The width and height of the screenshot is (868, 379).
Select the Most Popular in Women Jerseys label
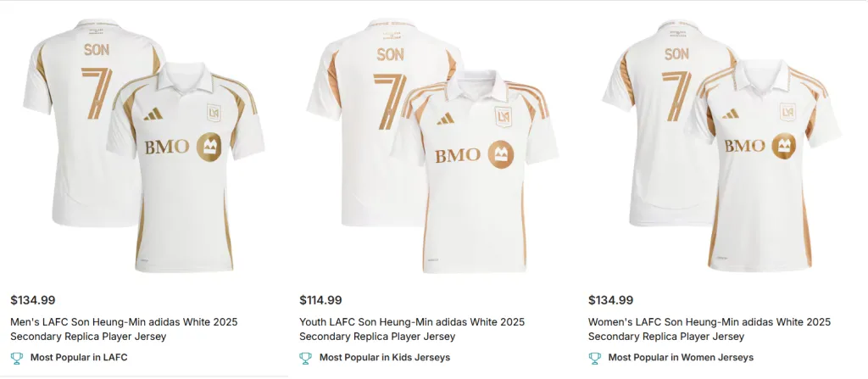pyautogui.click(x=681, y=358)
